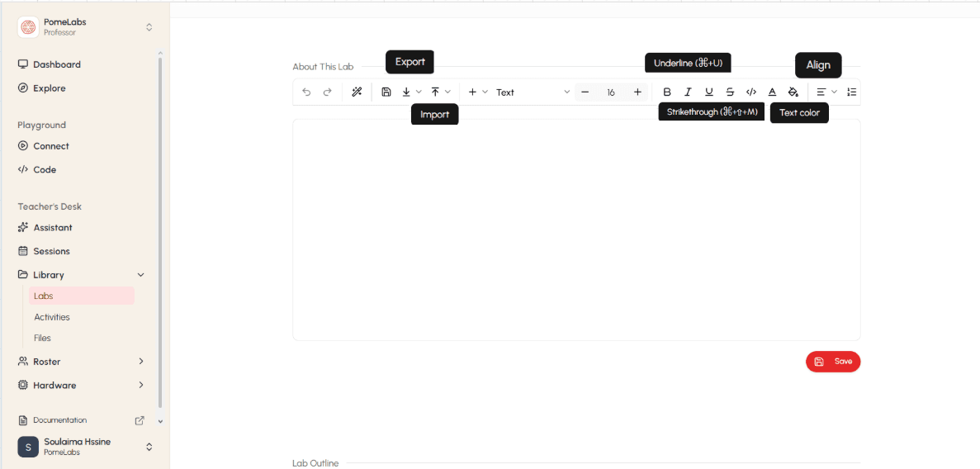Increase font size with plus button
Viewport: 980px width, 469px height.
637,92
